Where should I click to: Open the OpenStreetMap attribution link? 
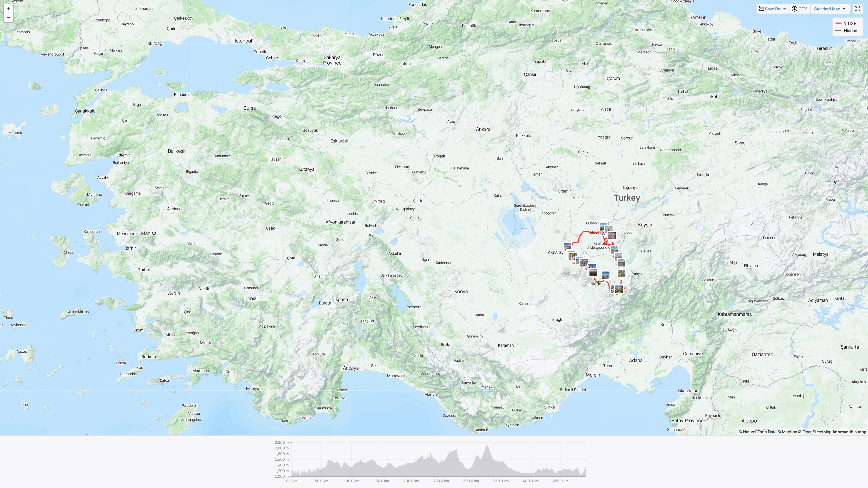[816, 432]
